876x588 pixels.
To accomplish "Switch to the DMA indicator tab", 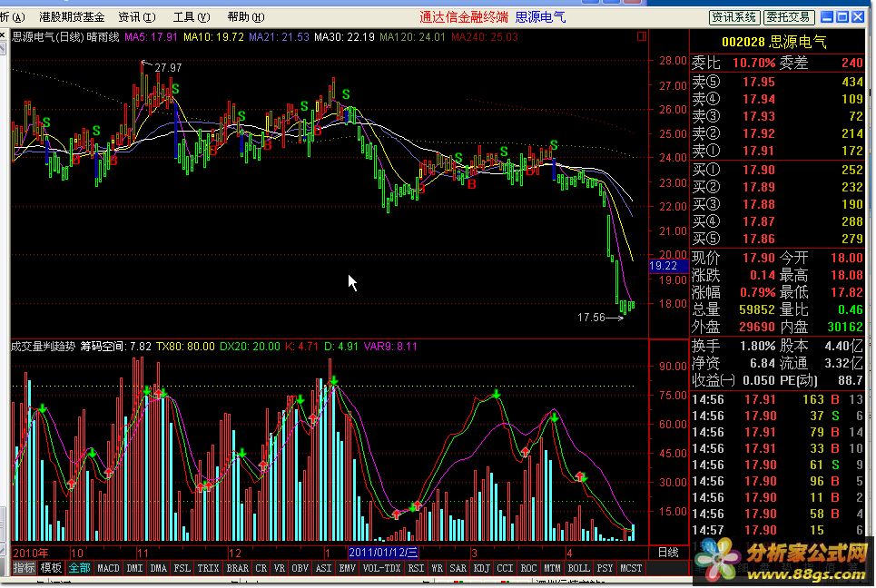I will (159, 568).
